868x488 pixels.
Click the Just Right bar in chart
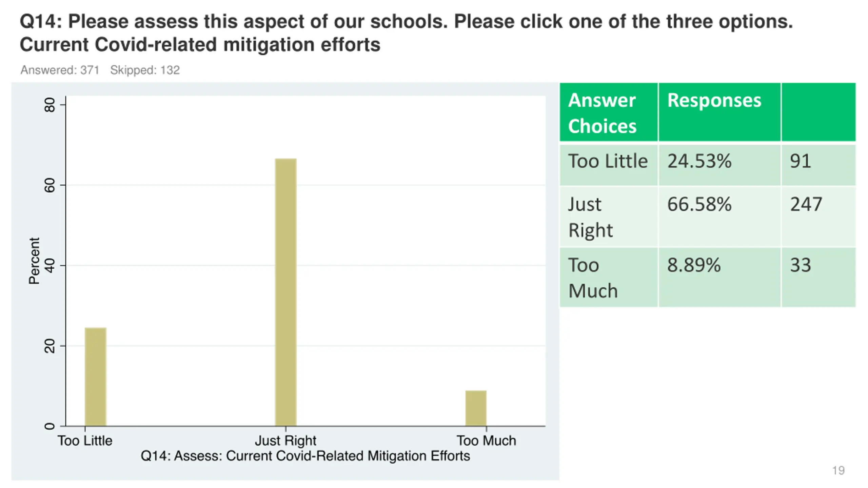(x=285, y=292)
